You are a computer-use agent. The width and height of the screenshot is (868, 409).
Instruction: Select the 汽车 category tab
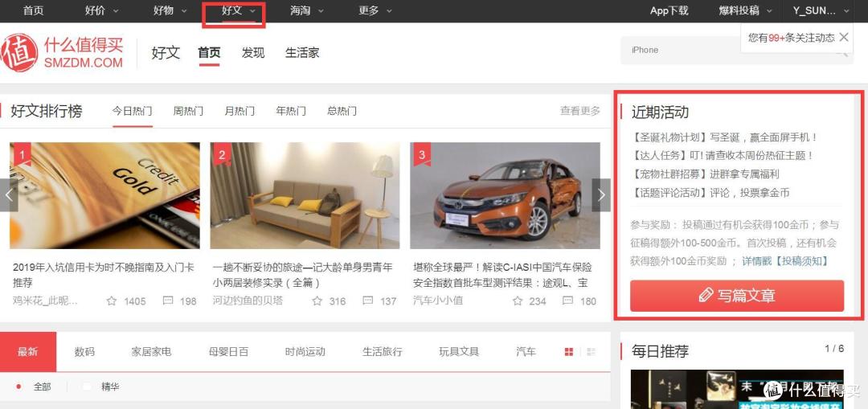[x=526, y=351]
